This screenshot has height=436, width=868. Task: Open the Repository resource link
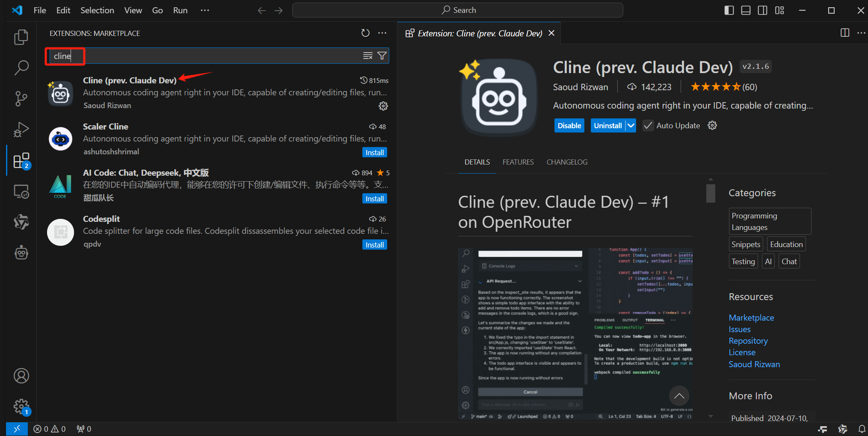[x=748, y=341]
